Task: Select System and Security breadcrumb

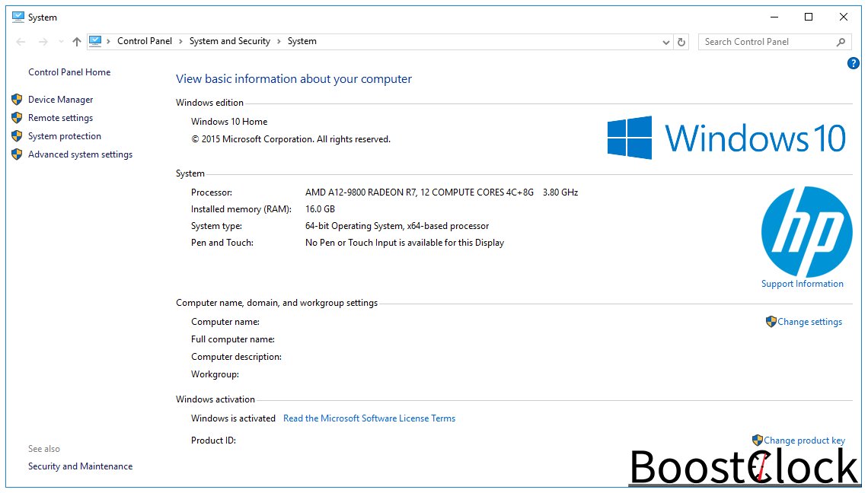Action: tap(230, 41)
